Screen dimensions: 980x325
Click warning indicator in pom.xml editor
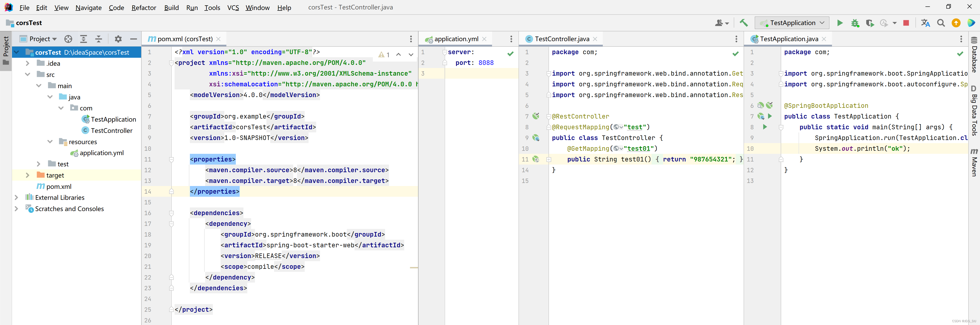(384, 55)
